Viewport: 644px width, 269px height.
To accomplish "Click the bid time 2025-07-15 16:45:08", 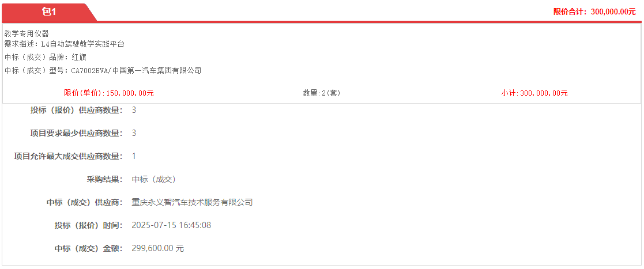I will pyautogui.click(x=171, y=225).
